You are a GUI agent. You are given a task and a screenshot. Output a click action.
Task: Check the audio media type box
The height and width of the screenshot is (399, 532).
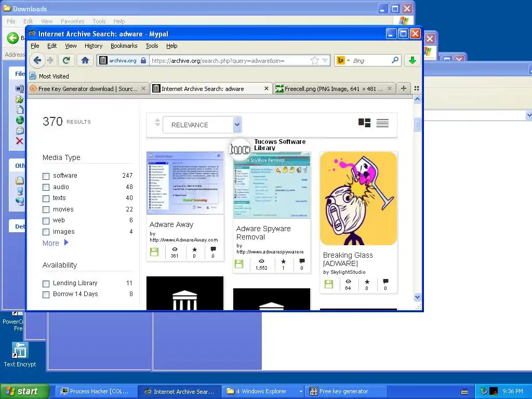coord(46,187)
